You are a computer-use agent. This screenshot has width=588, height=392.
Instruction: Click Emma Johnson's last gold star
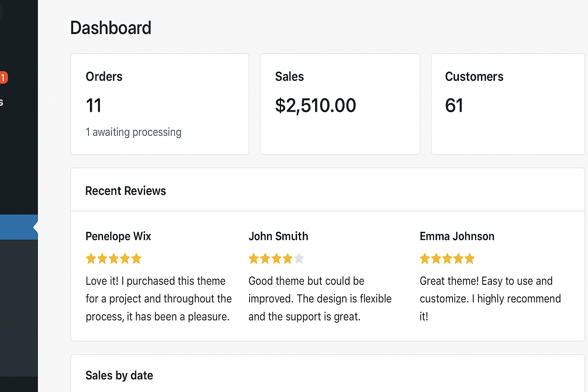469,259
